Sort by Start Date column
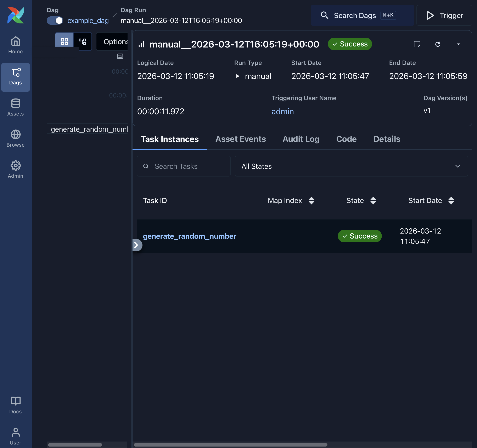Screen dimensions: 477x448 tap(451, 201)
